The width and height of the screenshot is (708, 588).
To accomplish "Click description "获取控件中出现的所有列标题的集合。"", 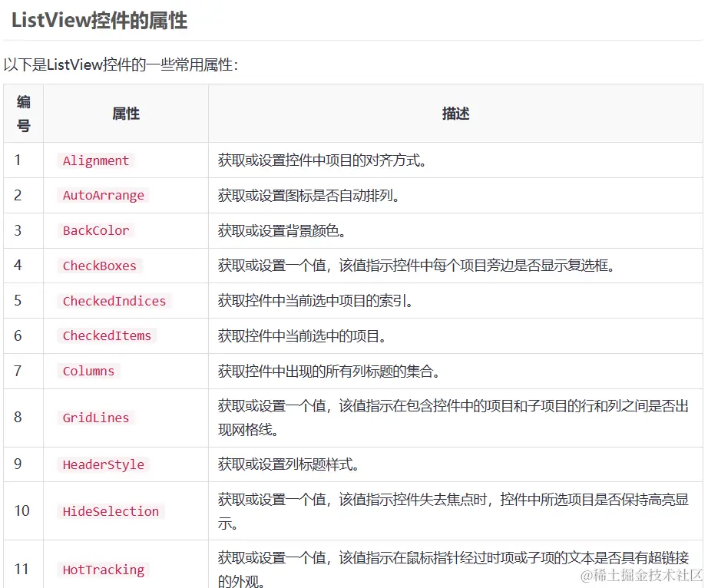I will coord(329,371).
